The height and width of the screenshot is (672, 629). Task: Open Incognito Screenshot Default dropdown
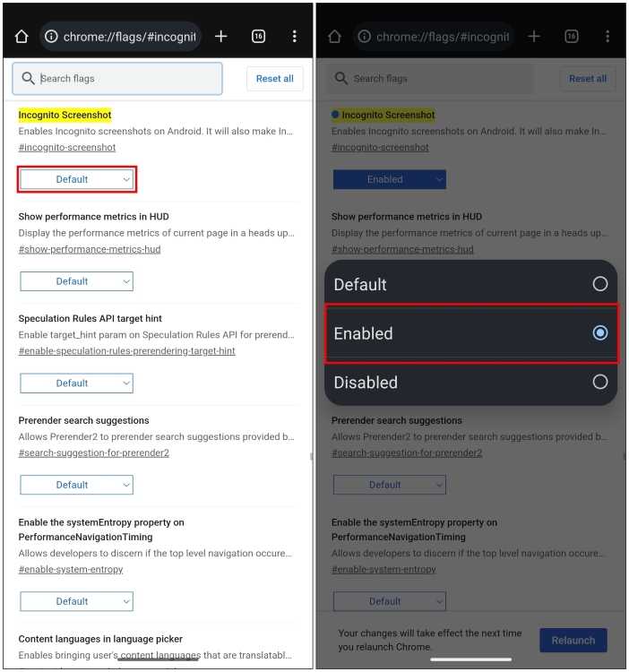tap(77, 179)
